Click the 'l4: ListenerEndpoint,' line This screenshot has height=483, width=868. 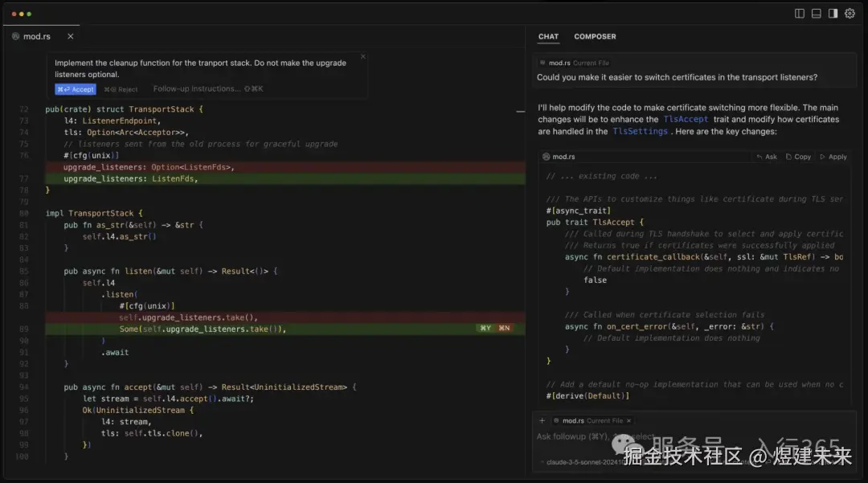113,121
